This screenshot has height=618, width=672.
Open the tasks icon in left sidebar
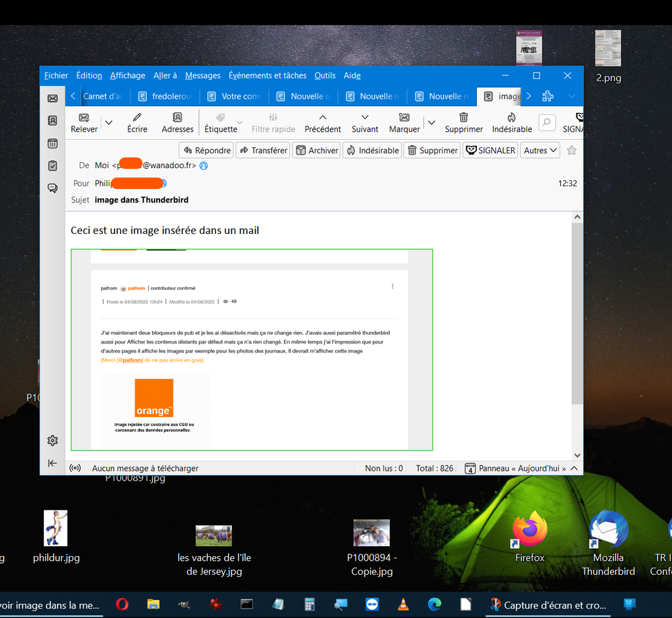pyautogui.click(x=52, y=165)
